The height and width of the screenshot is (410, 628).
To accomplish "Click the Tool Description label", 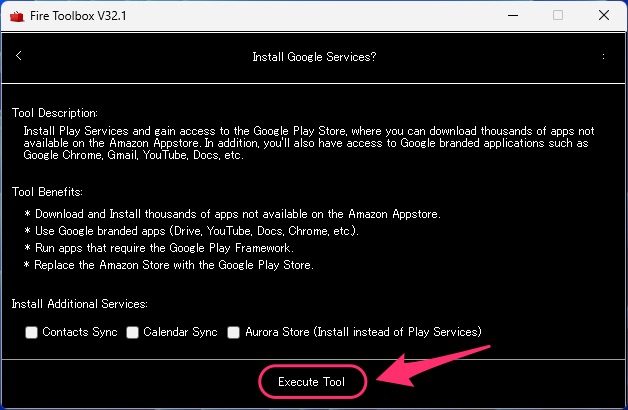I will click(55, 113).
